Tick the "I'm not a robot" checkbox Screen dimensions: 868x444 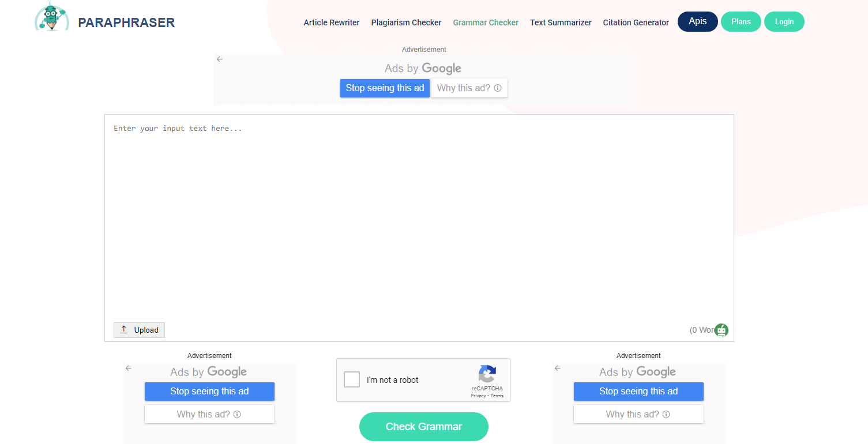(352, 379)
